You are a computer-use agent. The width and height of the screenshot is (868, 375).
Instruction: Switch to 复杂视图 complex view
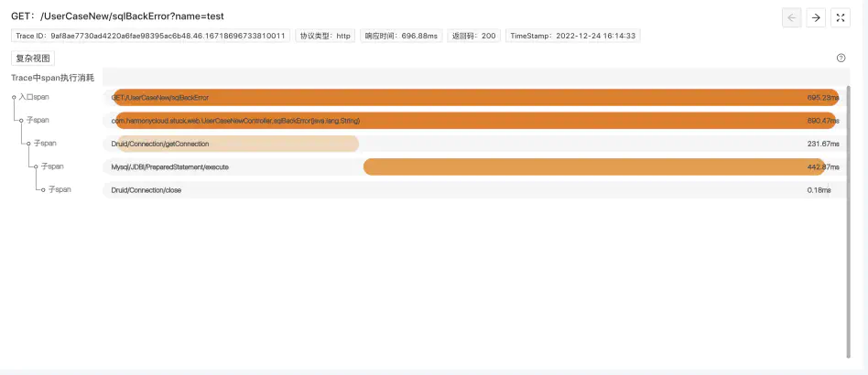(x=34, y=58)
